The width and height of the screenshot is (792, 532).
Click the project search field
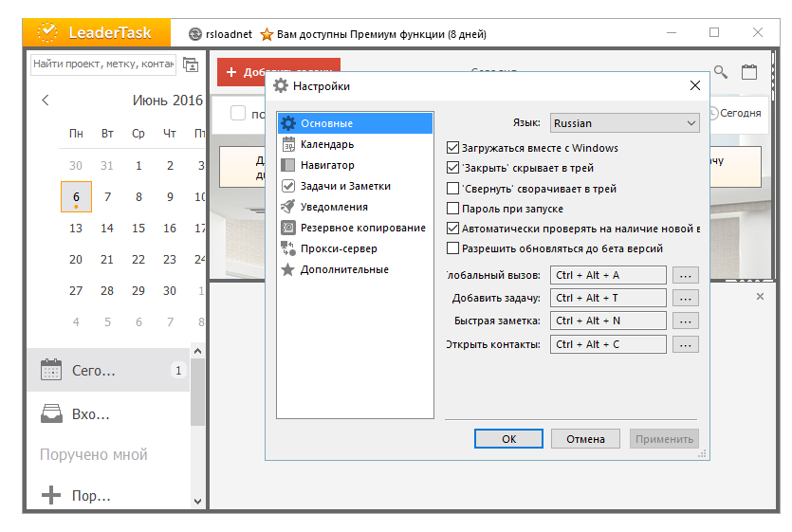tap(103, 64)
